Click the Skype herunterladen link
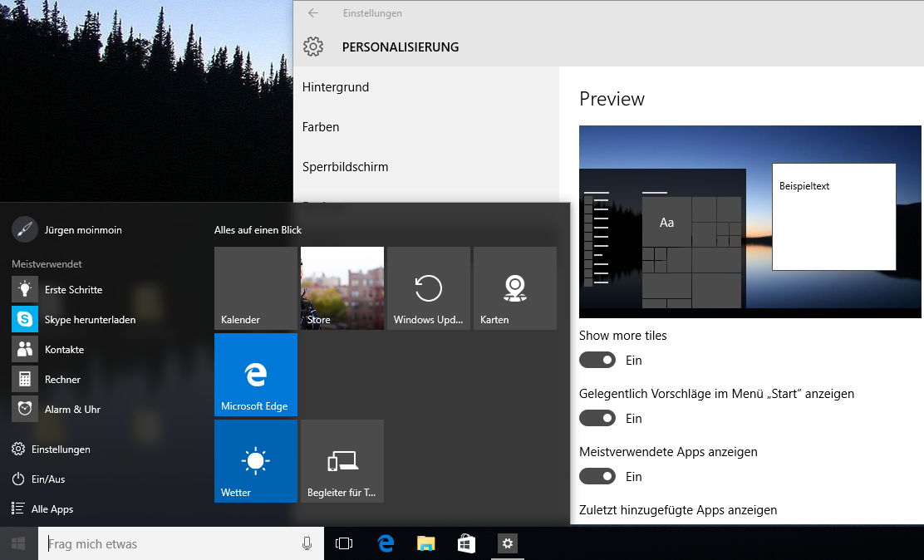The image size is (924, 560). pyautogui.click(x=89, y=319)
